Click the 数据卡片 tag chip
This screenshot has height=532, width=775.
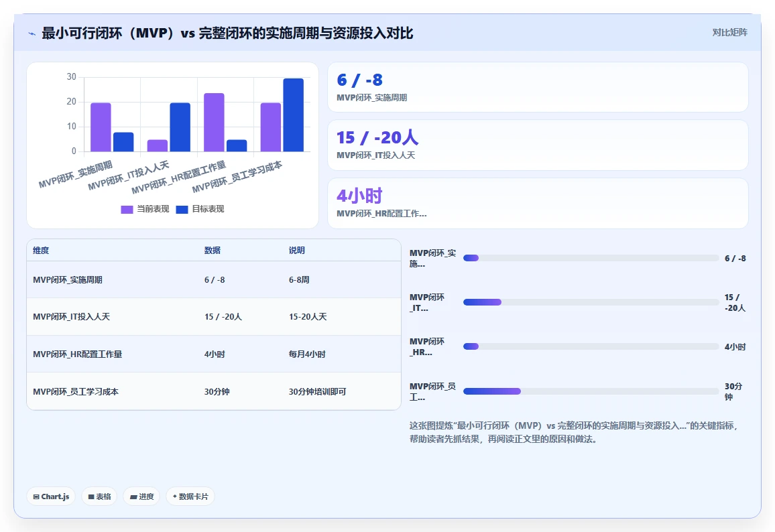[x=190, y=496]
